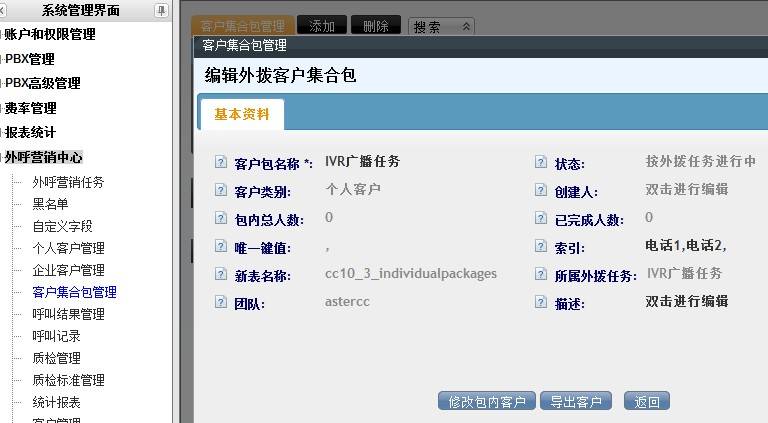Expand the 搜索 panel chevron
This screenshot has height=423, width=768.
pos(466,26)
